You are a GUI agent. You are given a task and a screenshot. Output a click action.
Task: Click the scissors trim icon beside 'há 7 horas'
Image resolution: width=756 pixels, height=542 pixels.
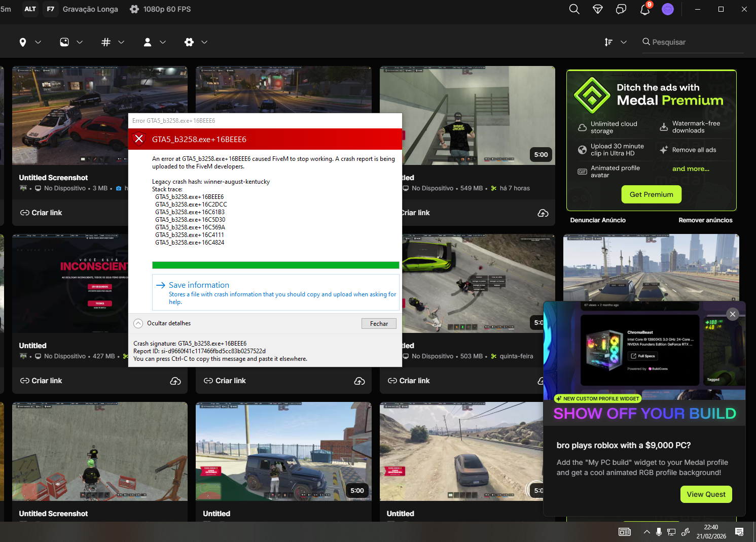[x=493, y=188]
